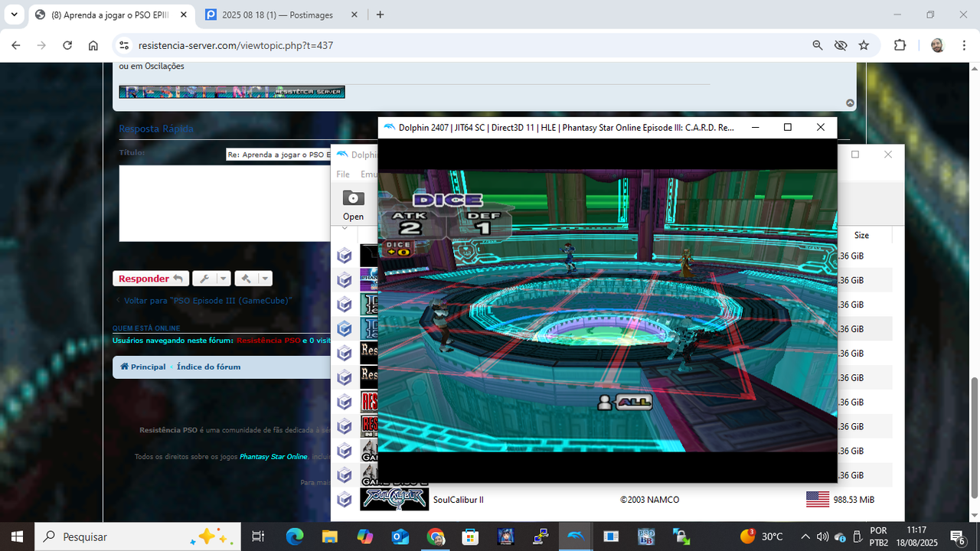The image size is (980, 551).
Task: Click the PSO BB icon in taskbar
Action: pyautogui.click(x=645, y=536)
